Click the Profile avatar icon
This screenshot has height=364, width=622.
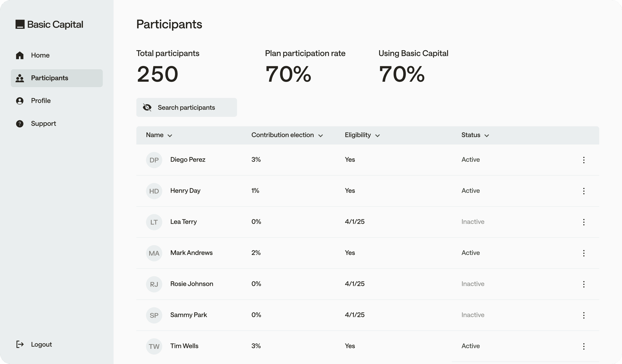coord(20,101)
